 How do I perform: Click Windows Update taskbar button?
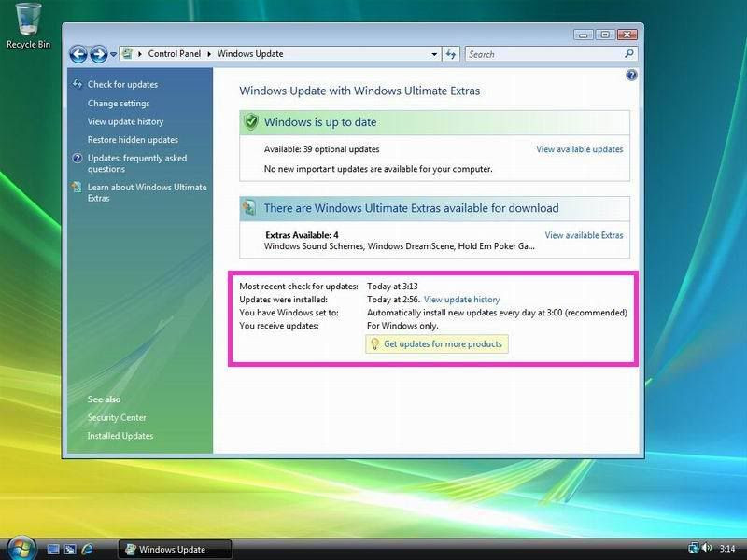tap(175, 549)
